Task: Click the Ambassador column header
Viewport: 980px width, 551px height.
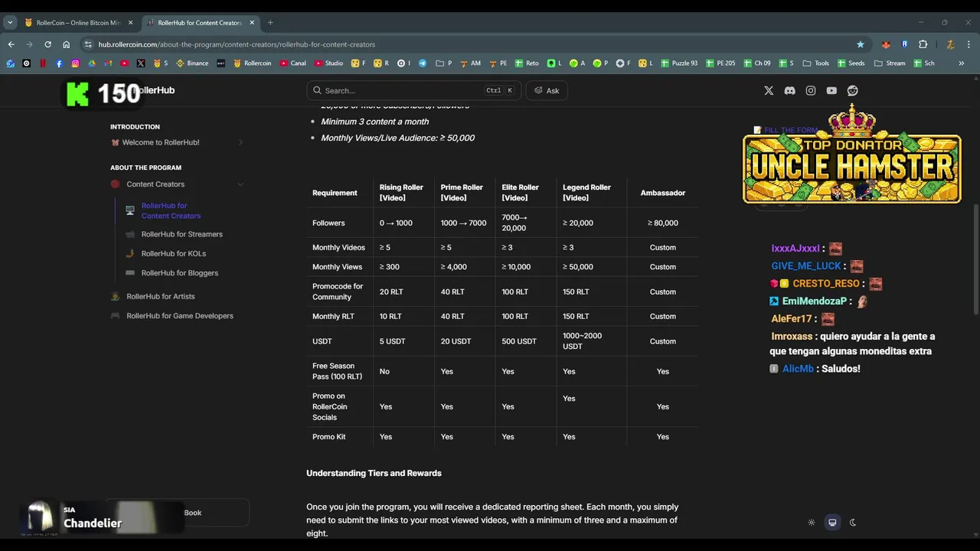Action: point(662,193)
